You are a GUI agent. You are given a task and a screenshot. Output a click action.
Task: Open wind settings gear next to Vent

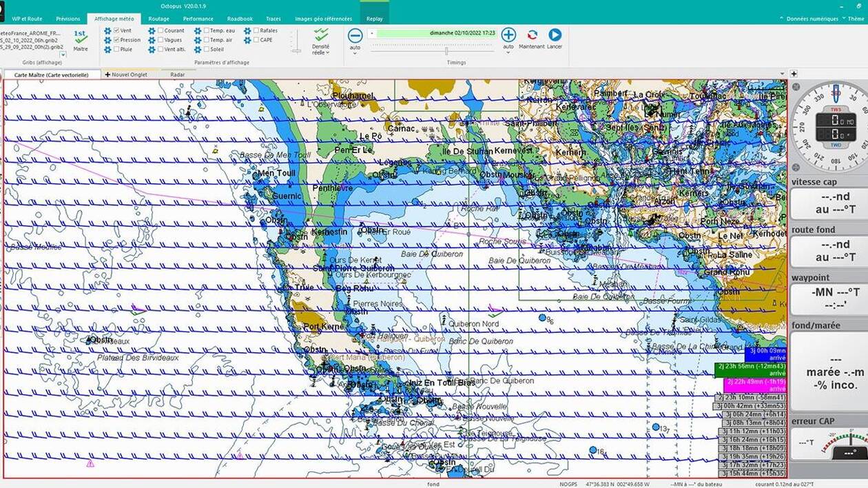point(107,31)
